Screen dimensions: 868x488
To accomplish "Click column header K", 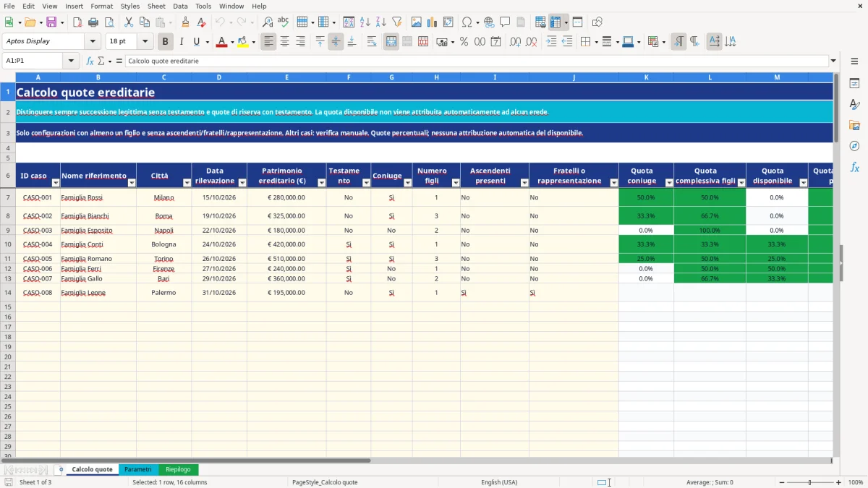I will click(646, 77).
